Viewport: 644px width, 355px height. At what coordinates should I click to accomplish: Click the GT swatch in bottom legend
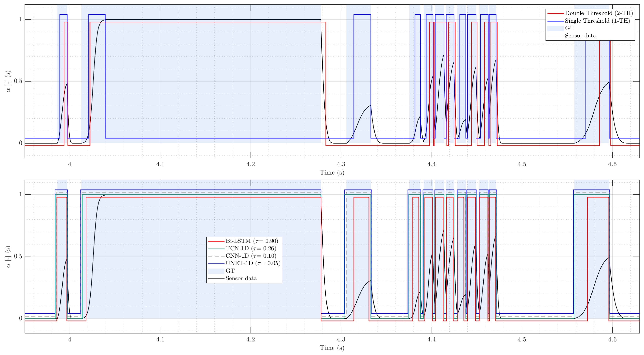[x=216, y=271]
